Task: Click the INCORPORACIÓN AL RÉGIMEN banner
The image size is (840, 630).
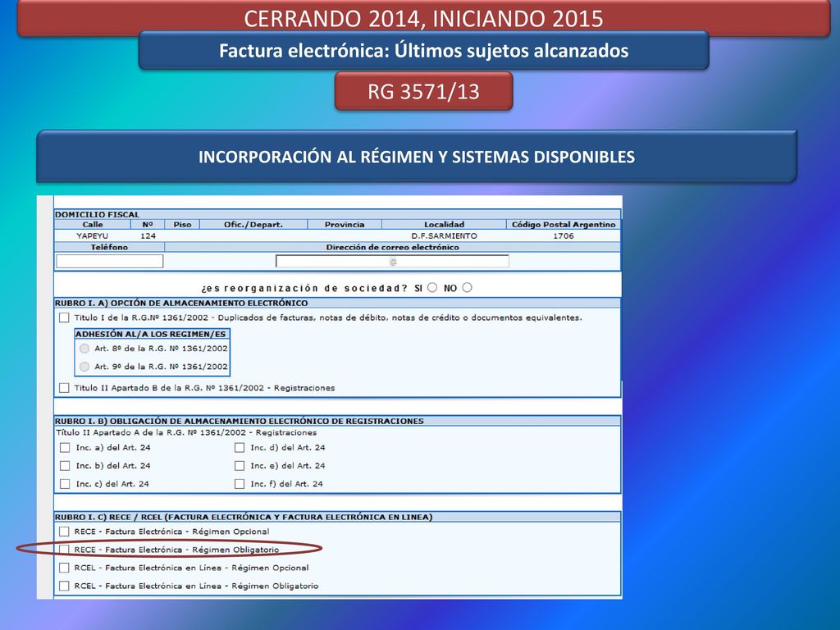Action: click(x=417, y=157)
